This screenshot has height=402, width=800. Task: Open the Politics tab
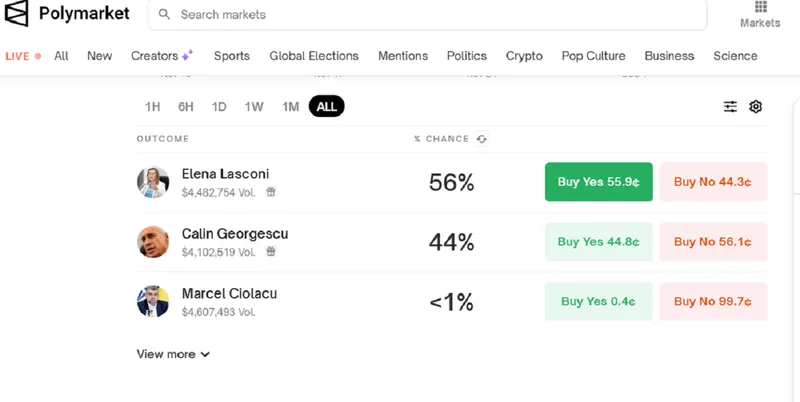(466, 56)
